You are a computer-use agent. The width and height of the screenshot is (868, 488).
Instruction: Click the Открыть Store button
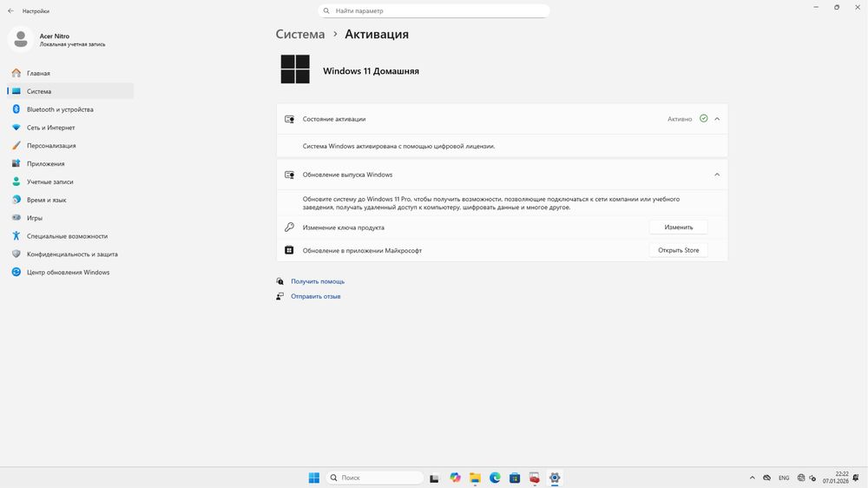pyautogui.click(x=678, y=250)
